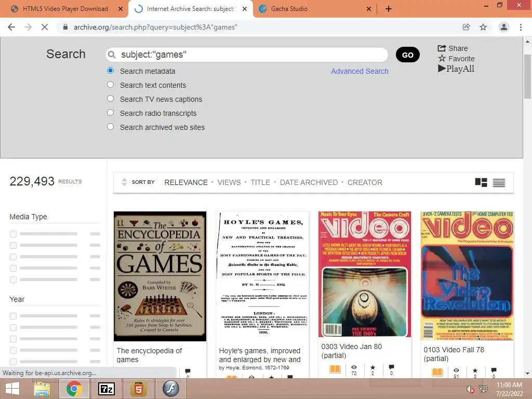Select Search text contents option

[110, 85]
